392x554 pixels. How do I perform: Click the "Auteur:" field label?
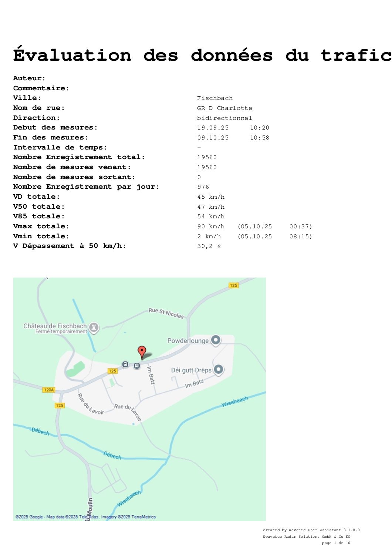(x=30, y=78)
